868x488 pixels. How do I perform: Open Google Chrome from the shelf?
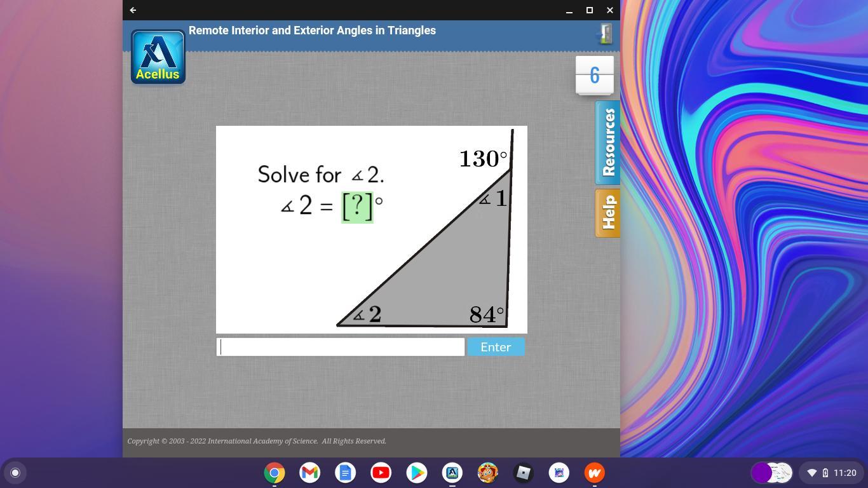pos(275,473)
